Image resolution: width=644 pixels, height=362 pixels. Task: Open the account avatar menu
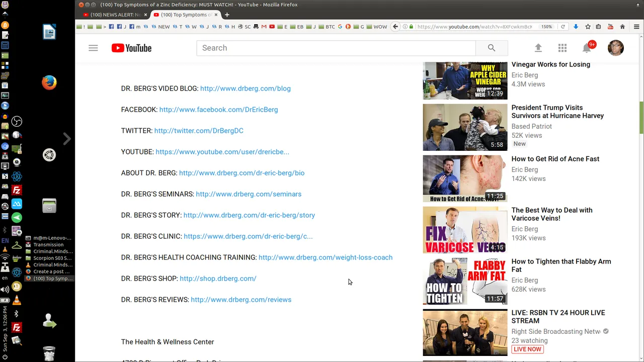(x=616, y=48)
